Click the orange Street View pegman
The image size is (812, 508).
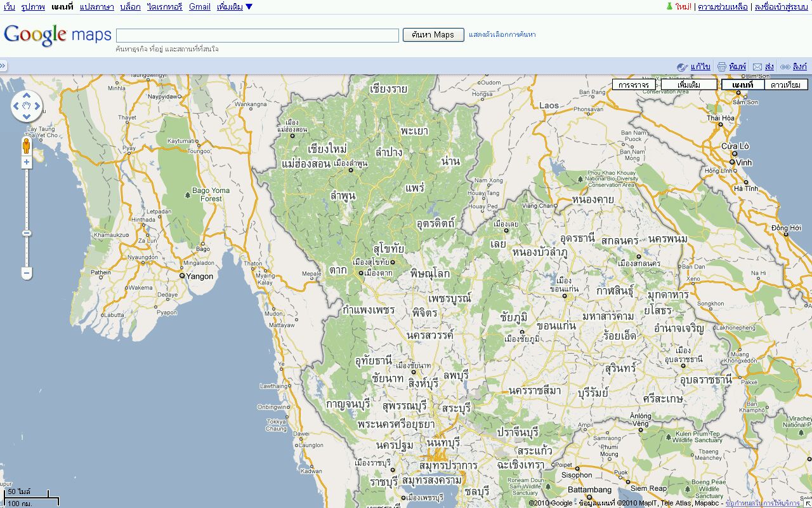pyautogui.click(x=27, y=146)
